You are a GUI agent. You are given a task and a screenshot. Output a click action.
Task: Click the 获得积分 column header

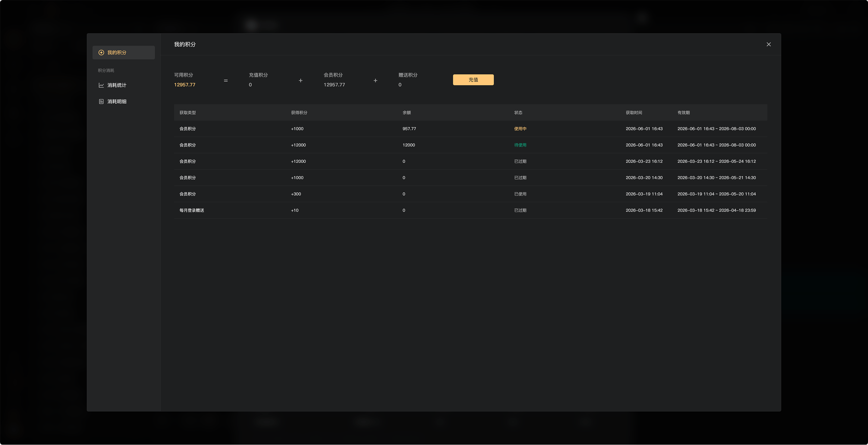pyautogui.click(x=299, y=112)
